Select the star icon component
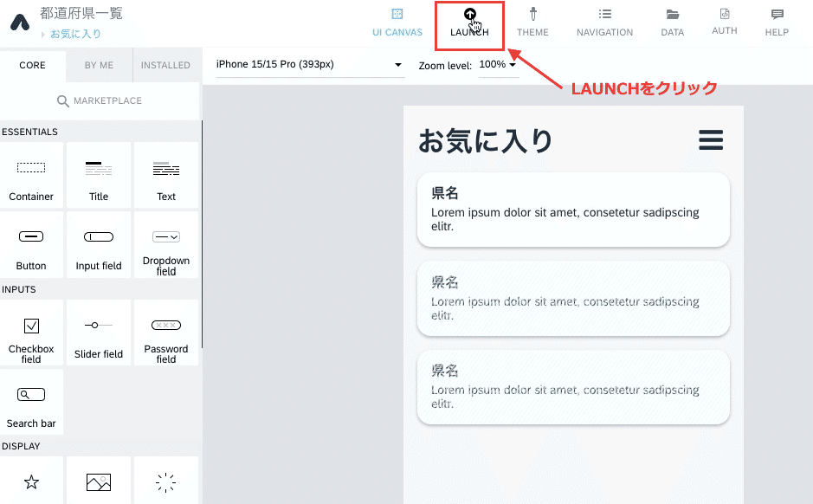The width and height of the screenshot is (813, 504). 31,481
